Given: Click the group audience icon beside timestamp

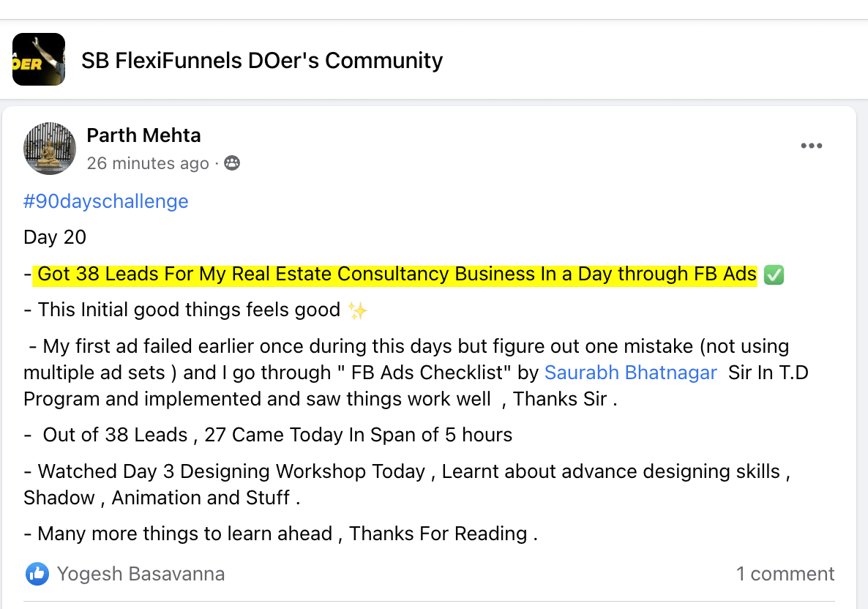Looking at the screenshot, I should [x=232, y=163].
